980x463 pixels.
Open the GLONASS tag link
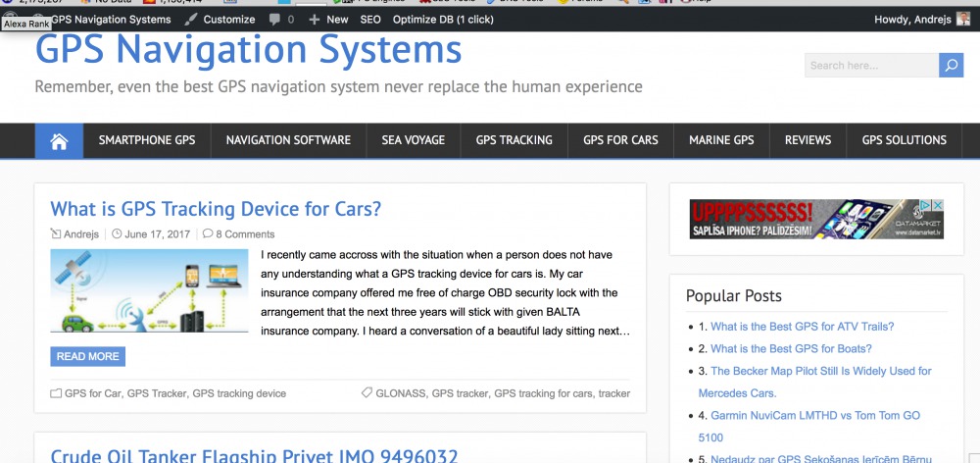pyautogui.click(x=401, y=393)
